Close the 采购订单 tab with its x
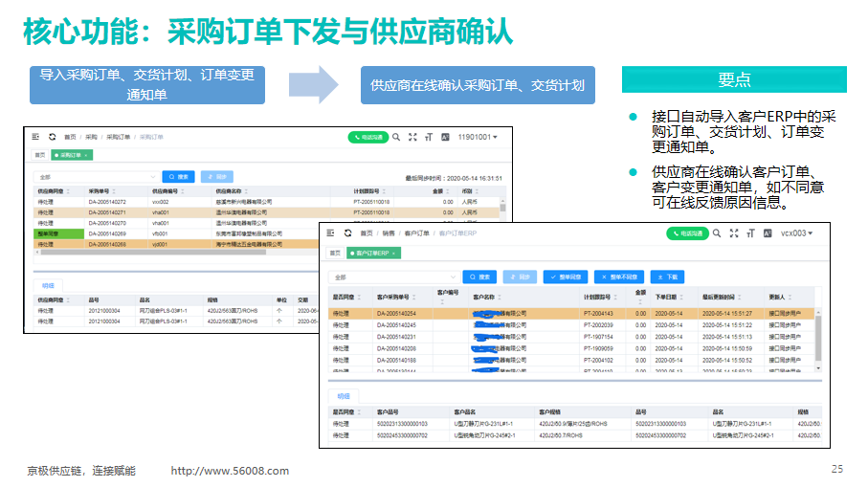This screenshot has height=487, width=868. (x=86, y=156)
